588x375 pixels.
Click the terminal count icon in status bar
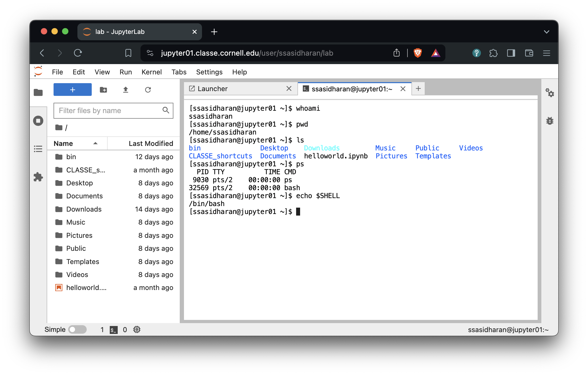click(x=114, y=330)
